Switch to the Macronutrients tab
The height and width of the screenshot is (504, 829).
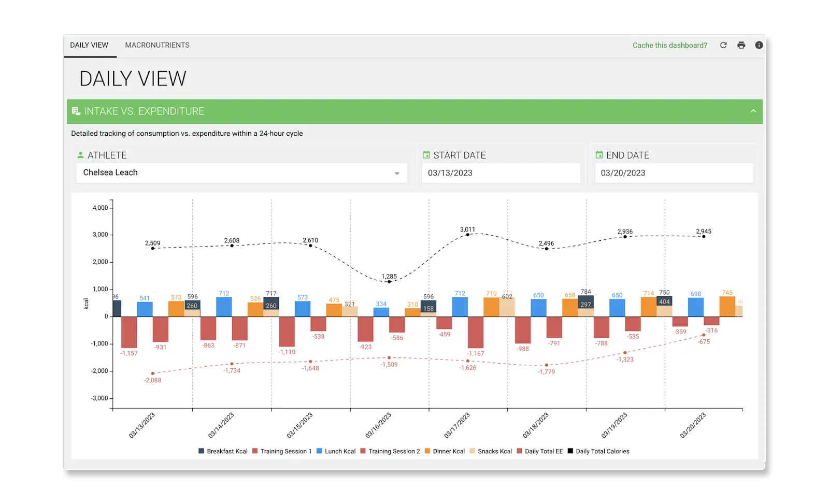point(157,45)
